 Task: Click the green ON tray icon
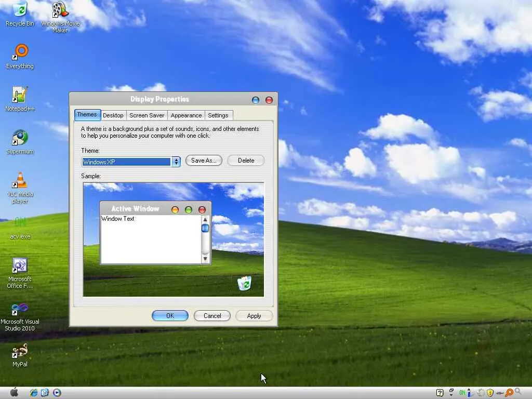point(462,393)
